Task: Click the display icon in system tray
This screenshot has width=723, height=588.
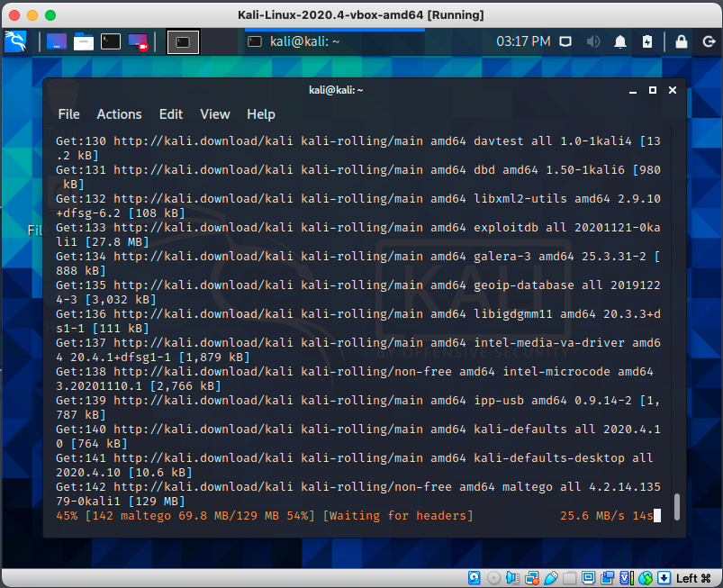Action: pyautogui.click(x=565, y=41)
